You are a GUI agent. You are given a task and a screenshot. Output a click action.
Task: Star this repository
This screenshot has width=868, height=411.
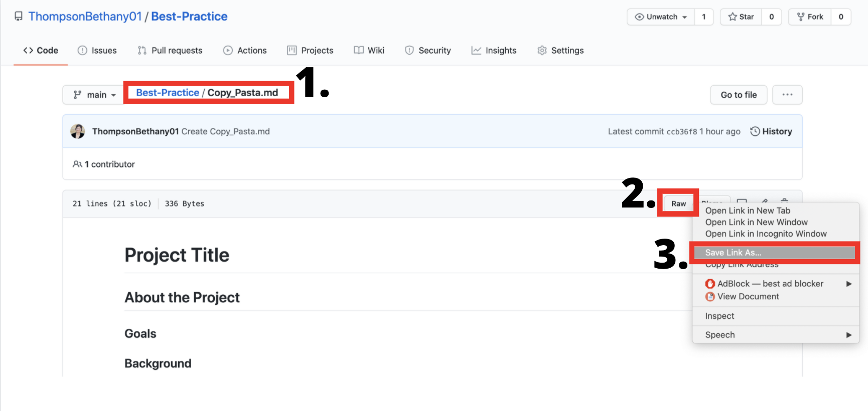point(741,17)
